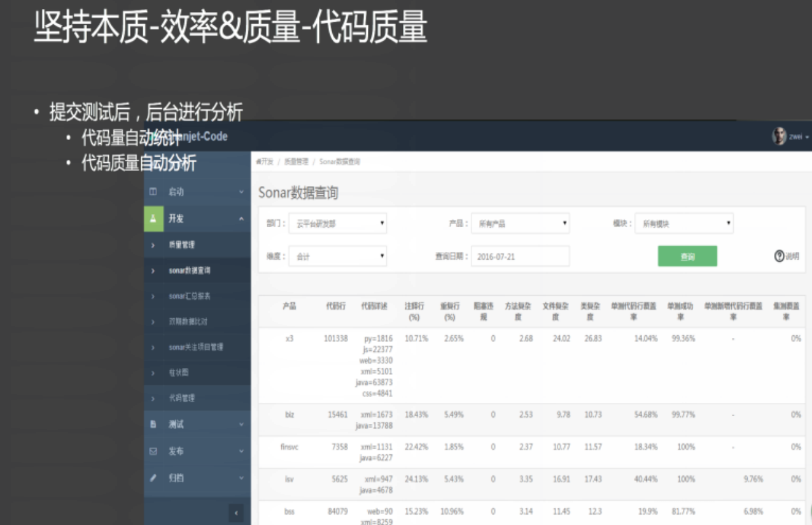Click the home icon in breadcrumb
Image resolution: width=812 pixels, height=525 pixels.
pos(258,162)
